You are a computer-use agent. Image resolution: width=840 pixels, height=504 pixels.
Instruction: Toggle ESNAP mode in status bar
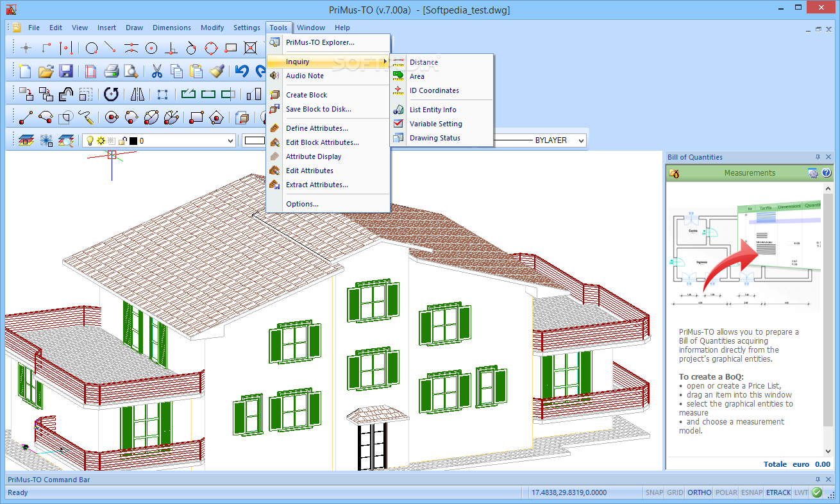[752, 492]
